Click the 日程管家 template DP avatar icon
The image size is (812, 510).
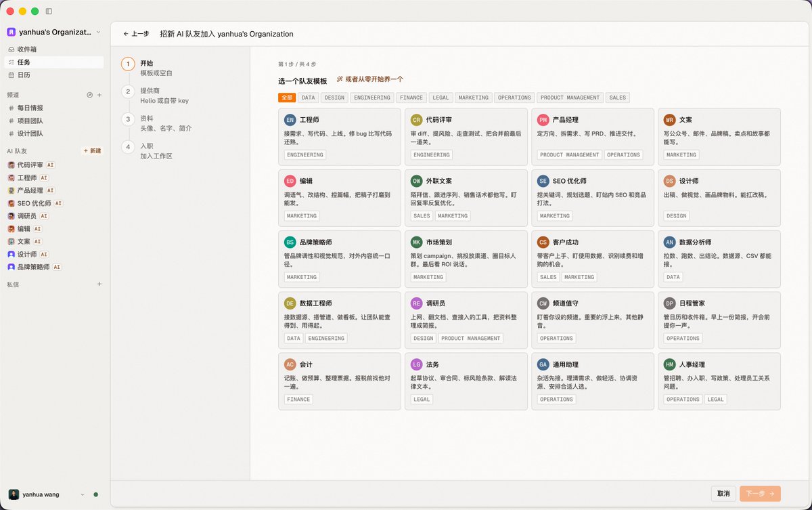click(x=670, y=303)
